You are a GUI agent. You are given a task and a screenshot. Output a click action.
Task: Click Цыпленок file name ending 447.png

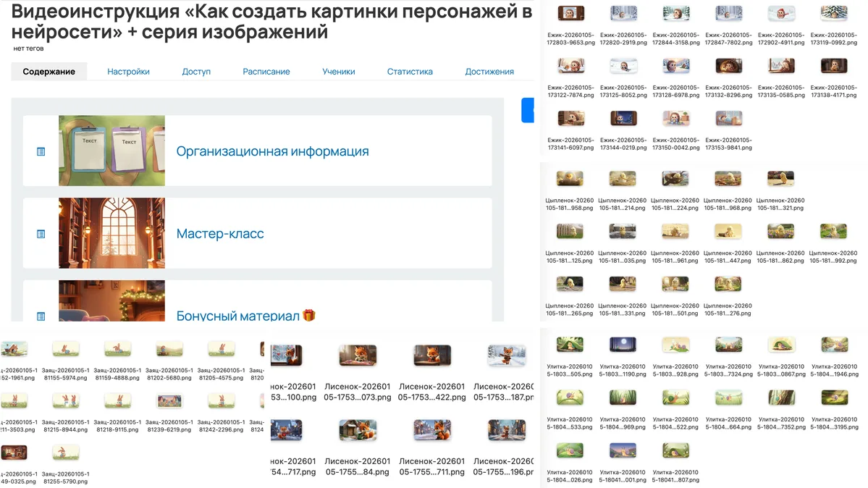(x=728, y=257)
